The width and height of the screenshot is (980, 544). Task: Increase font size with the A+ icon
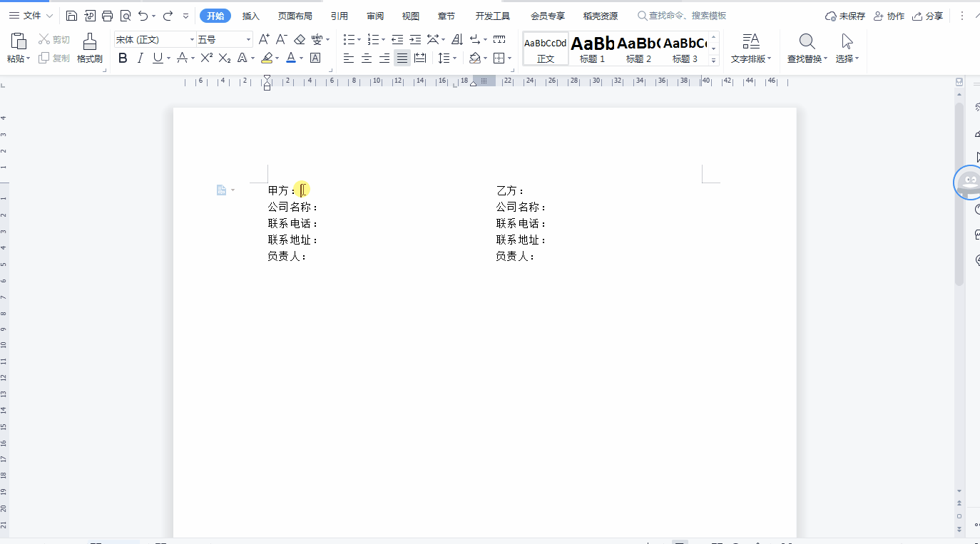264,39
